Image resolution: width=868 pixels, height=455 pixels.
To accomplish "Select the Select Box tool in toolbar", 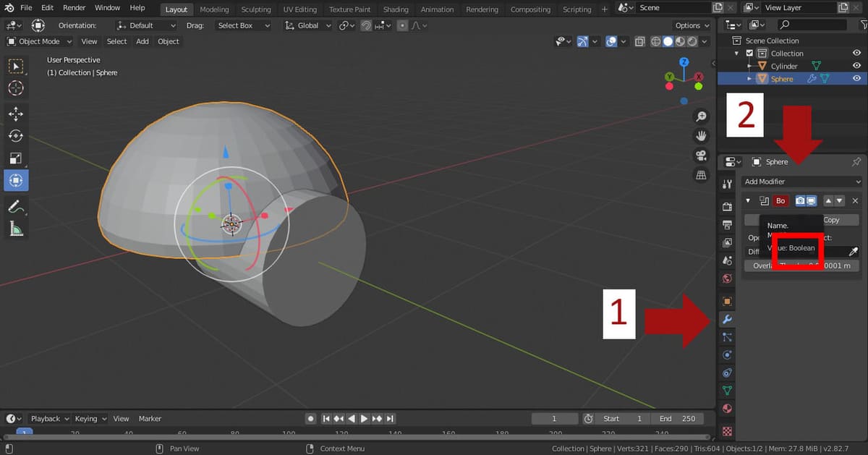I will pyautogui.click(x=15, y=67).
